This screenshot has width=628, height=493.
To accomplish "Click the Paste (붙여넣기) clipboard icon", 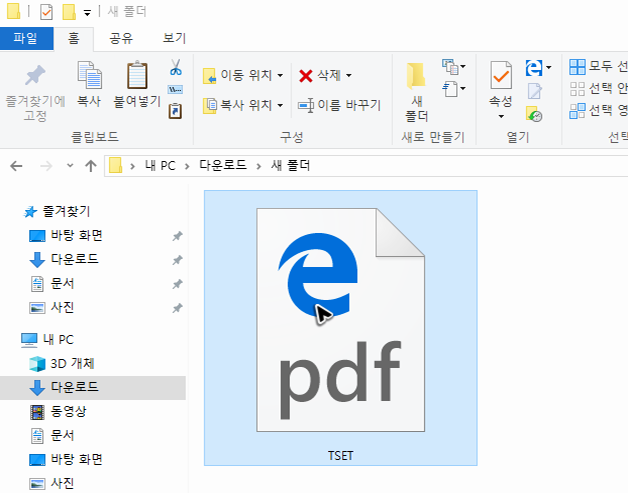I will point(137,75).
